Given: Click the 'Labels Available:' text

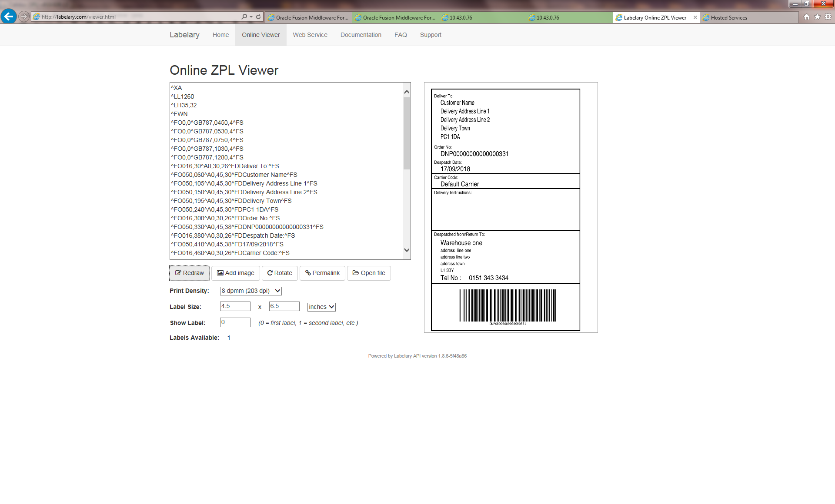Looking at the screenshot, I should click(194, 338).
